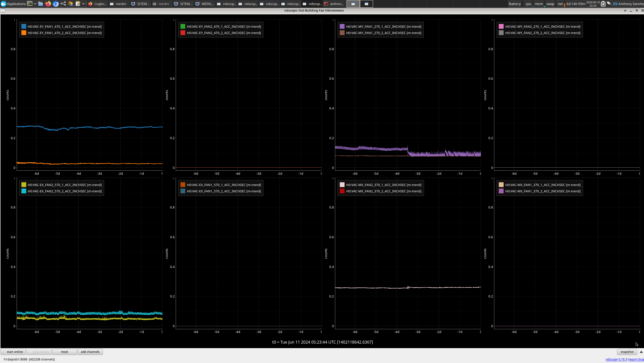
Task: Click the snapshot button
Action: click(x=627, y=352)
